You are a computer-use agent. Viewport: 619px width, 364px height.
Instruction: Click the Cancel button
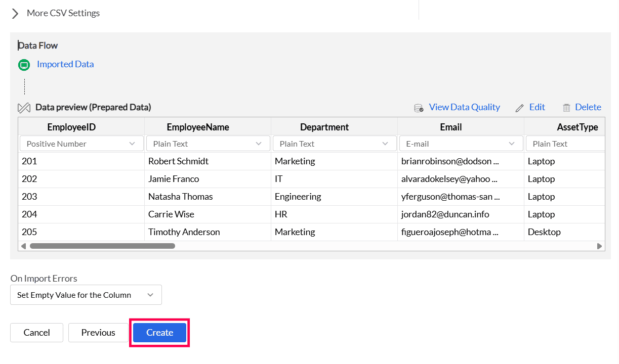pos(36,333)
